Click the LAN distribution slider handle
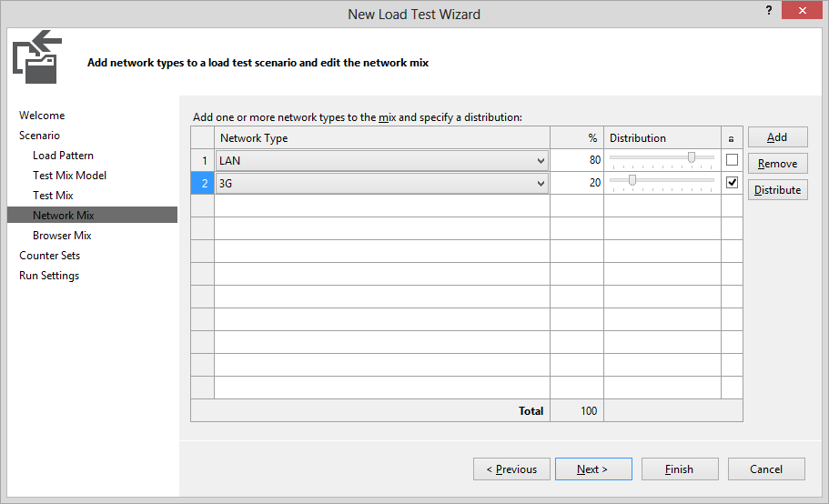This screenshot has width=829, height=504. point(692,157)
